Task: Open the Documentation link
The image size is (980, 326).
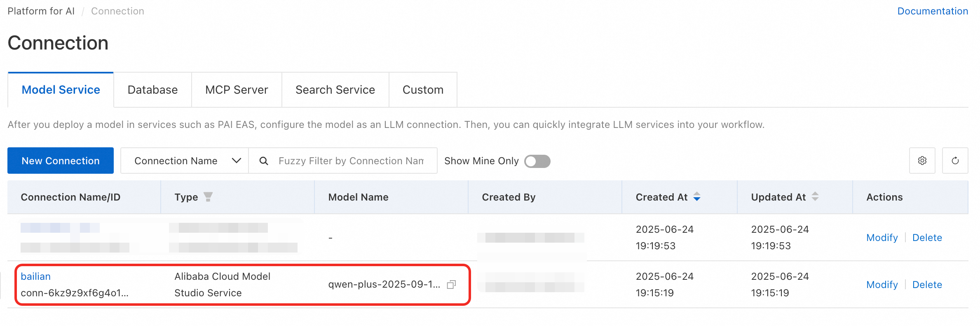Action: pos(933,11)
